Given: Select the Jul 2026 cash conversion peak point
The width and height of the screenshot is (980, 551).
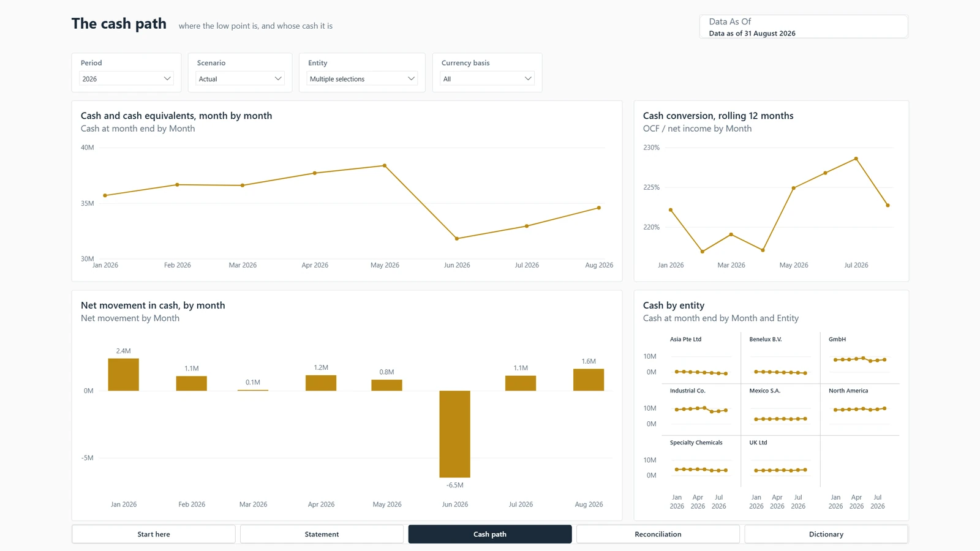Looking at the screenshot, I should point(856,159).
